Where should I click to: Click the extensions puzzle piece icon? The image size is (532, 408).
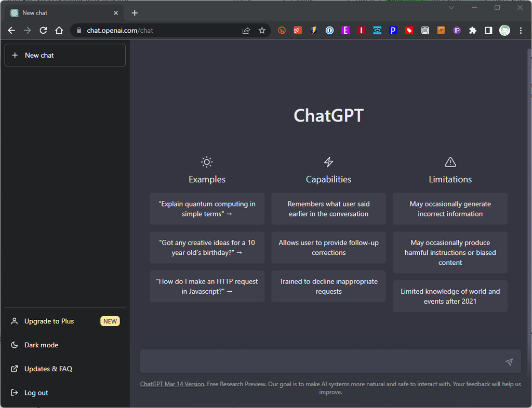tap(473, 30)
